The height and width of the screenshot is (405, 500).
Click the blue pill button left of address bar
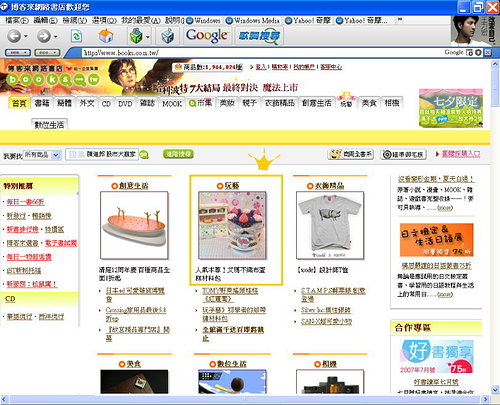pos(18,52)
